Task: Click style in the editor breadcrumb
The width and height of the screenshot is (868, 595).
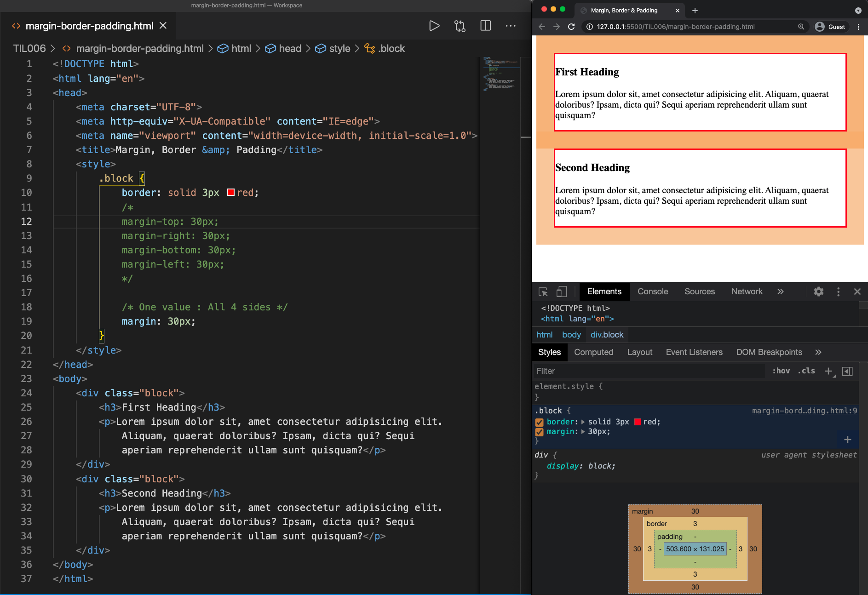Action: [339, 48]
